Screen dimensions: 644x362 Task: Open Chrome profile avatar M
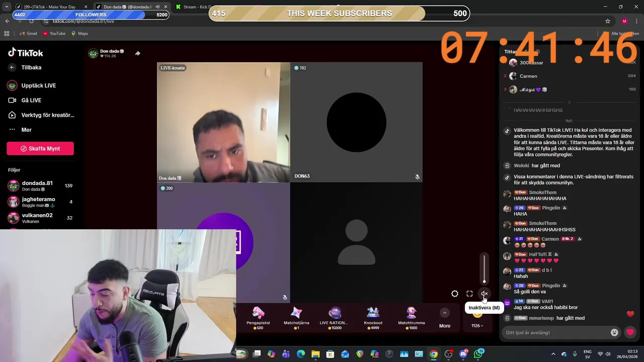point(624,21)
